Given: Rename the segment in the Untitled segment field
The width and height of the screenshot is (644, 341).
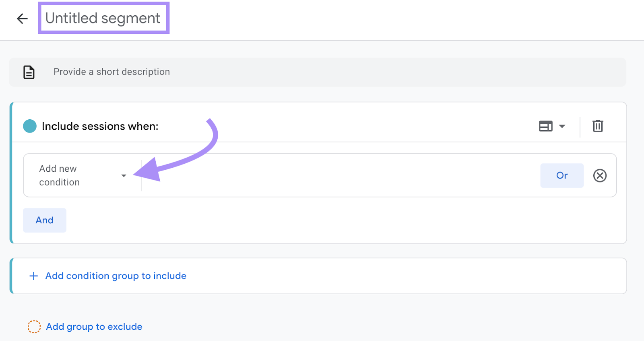Looking at the screenshot, I should click(x=103, y=18).
